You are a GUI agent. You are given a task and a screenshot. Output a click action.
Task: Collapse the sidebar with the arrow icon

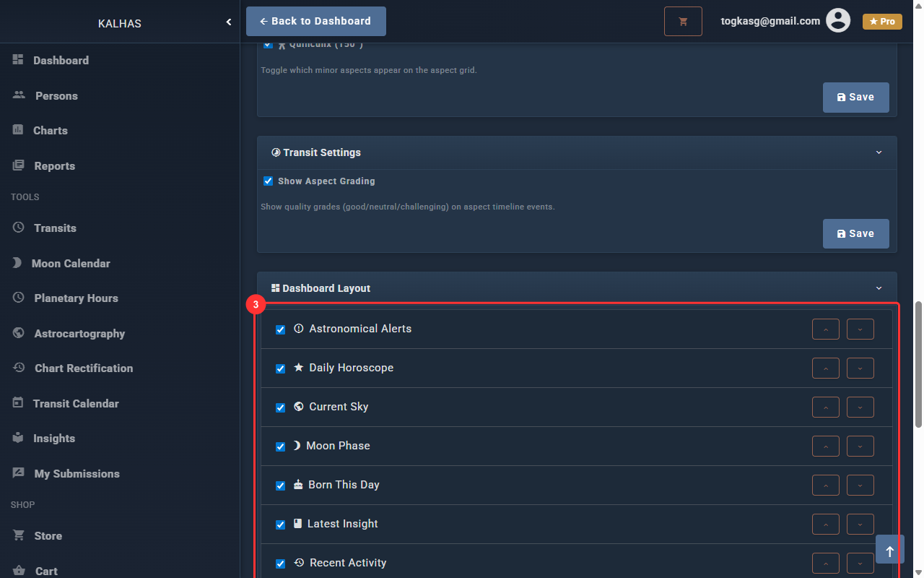tap(229, 22)
